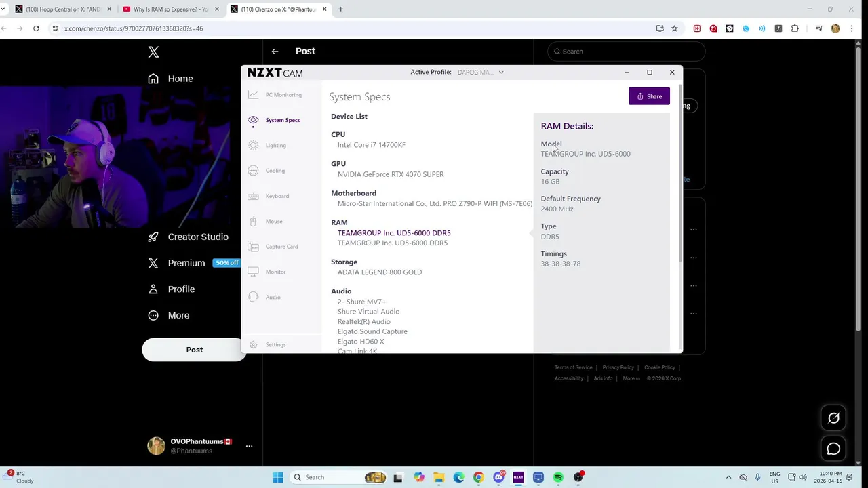Open Cookie Policy link
Viewport: 868px width, 488px height.
660,367
